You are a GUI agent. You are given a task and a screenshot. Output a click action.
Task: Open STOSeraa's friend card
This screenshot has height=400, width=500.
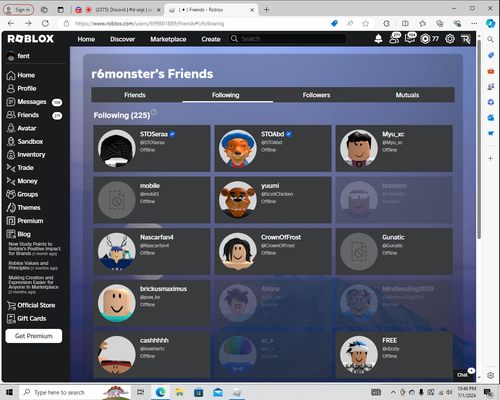pos(152,148)
